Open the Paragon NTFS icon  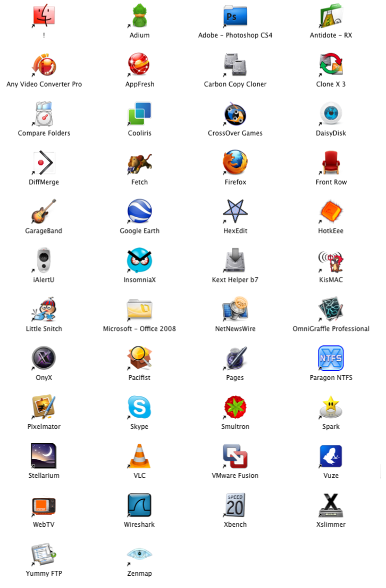[x=331, y=358]
